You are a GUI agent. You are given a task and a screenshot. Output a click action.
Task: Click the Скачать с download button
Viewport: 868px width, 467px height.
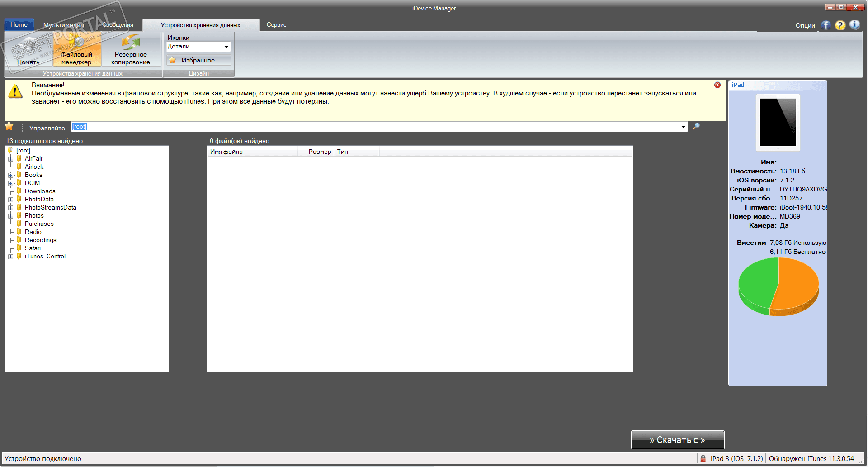(x=678, y=440)
